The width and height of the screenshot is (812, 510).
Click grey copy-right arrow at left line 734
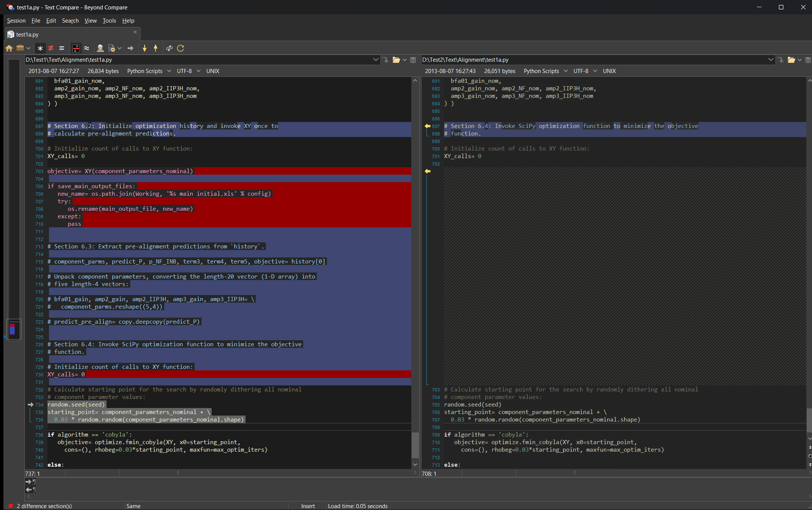tap(31, 405)
